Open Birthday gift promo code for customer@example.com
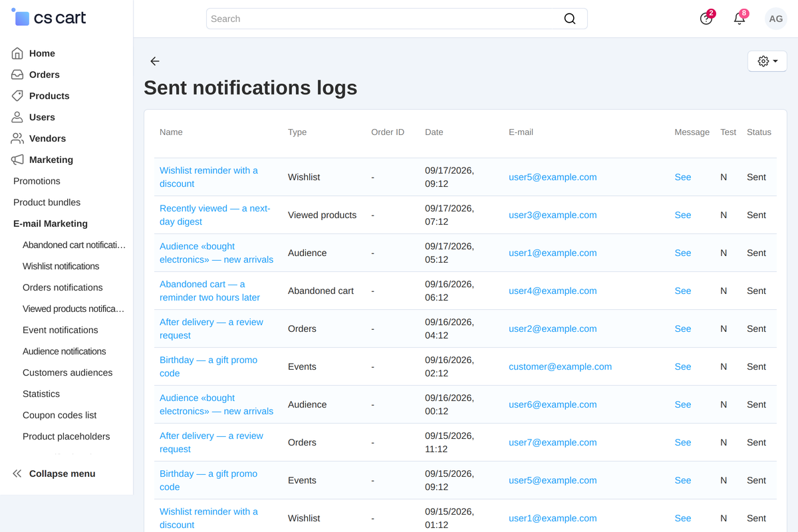 208,366
